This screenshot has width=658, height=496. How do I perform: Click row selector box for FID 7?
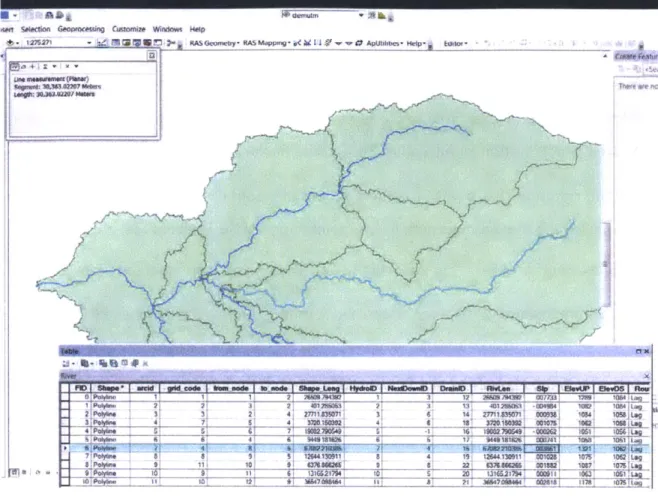click(65, 456)
